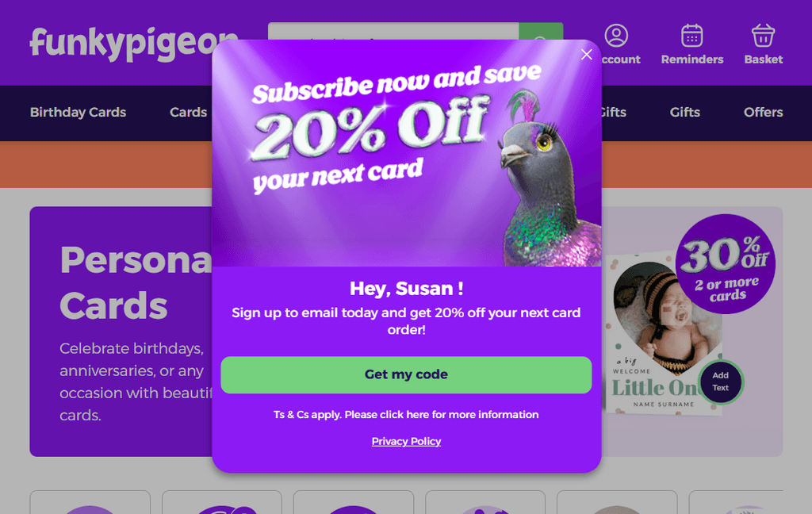This screenshot has width=812, height=514.
Task: Open the Birthday Cards menu
Action: point(79,113)
